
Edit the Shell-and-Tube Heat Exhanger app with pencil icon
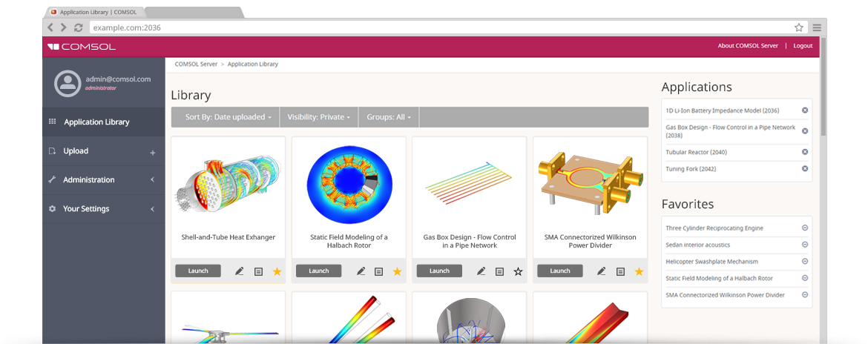point(239,271)
